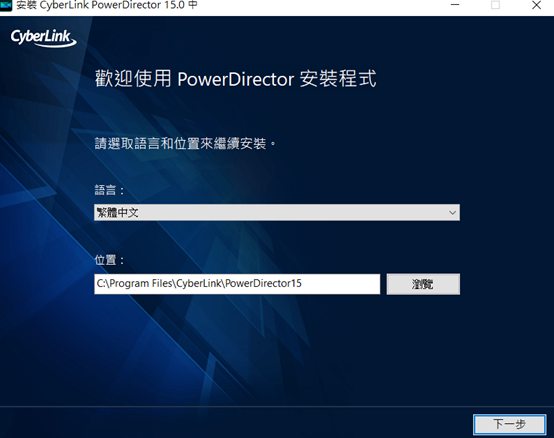Proceed with the 下一步 button

(x=509, y=424)
